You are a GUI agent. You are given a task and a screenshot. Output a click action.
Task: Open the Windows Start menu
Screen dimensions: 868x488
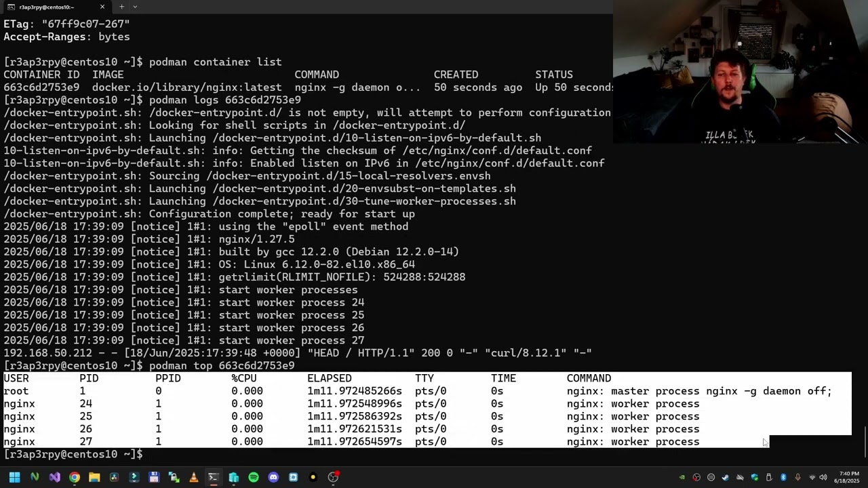click(14, 477)
